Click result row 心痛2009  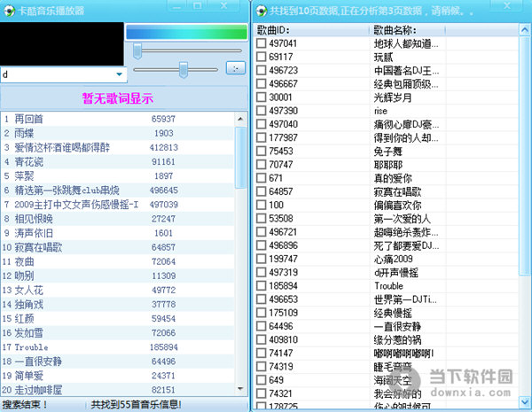pos(387,259)
